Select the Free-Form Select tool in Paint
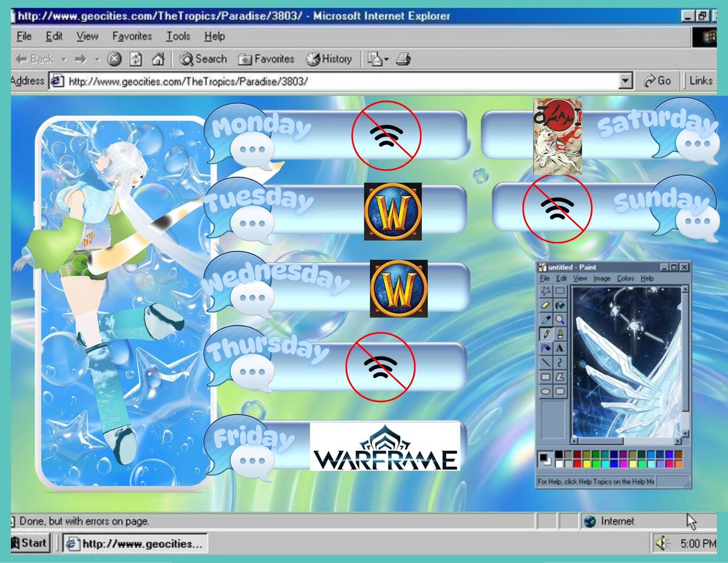 point(545,291)
